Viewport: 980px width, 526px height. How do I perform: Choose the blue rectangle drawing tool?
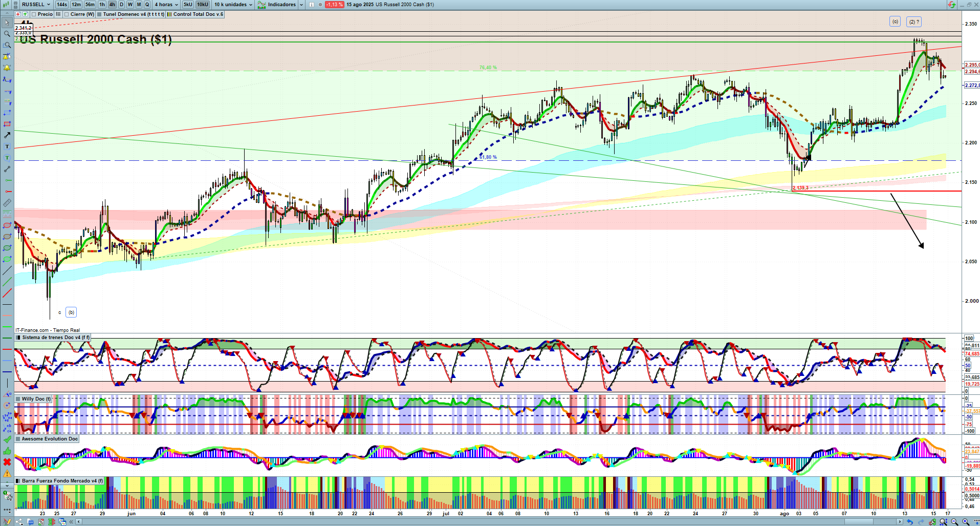7,113
